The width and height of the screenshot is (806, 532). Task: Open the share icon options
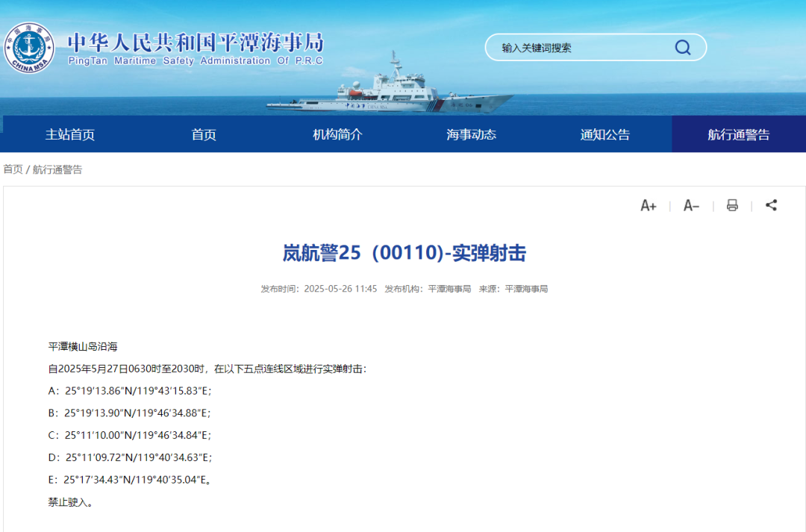coord(772,205)
